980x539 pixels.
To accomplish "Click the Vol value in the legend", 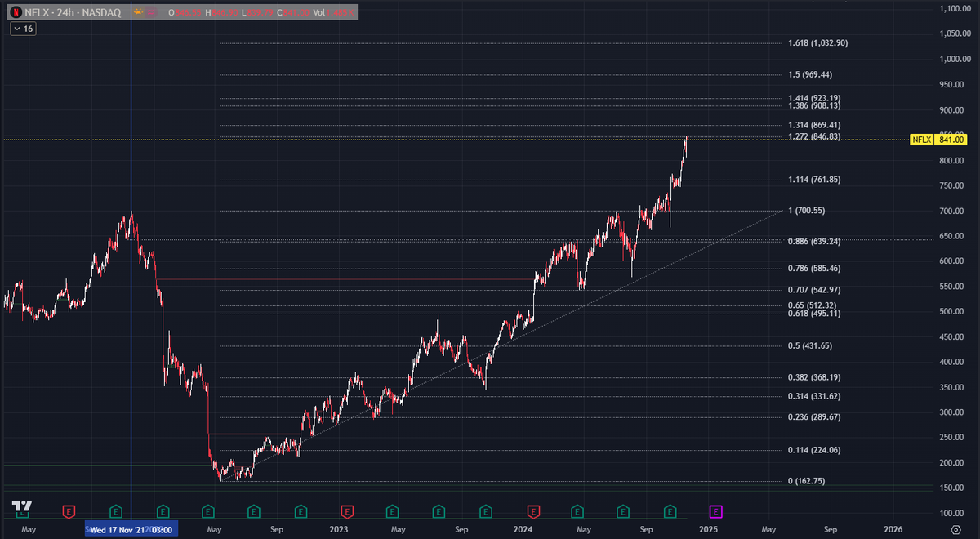I will point(340,12).
